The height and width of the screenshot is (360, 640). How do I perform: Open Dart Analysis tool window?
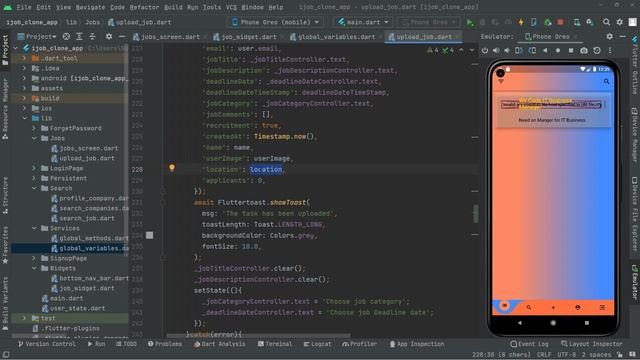[x=220, y=344]
